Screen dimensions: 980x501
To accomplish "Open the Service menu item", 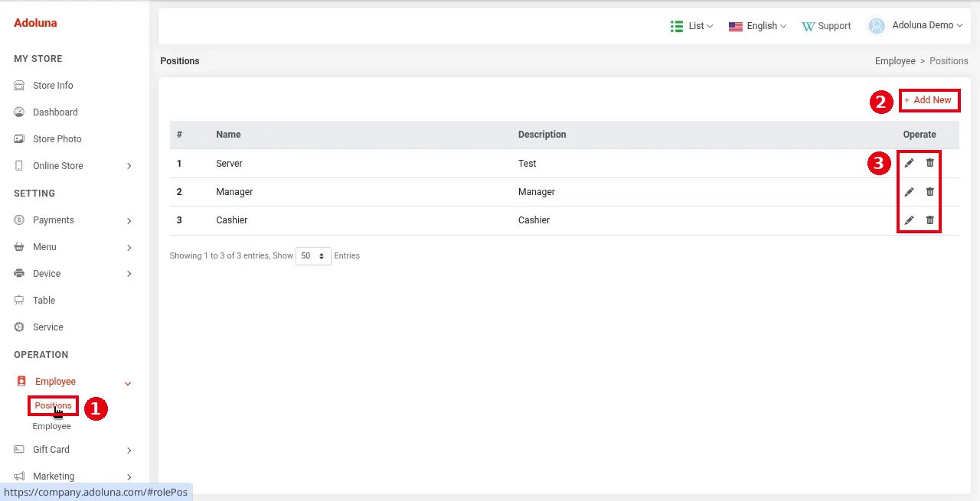I will pyautogui.click(x=47, y=327).
